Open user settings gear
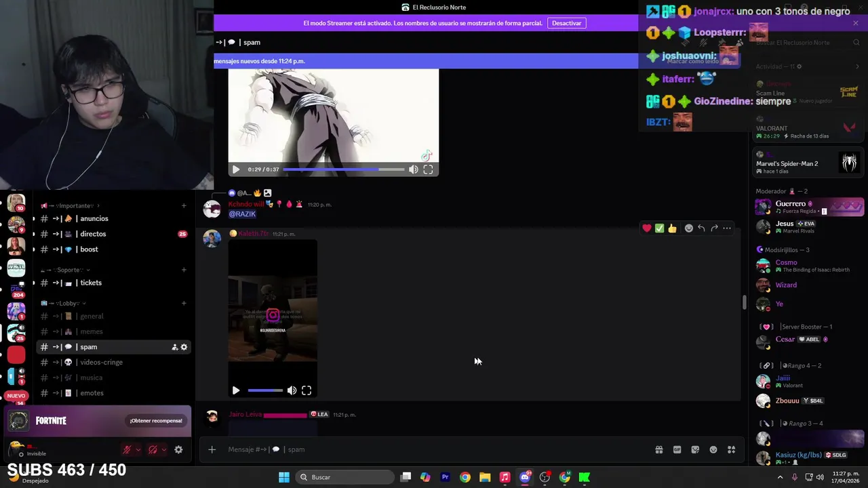868x488 pixels. (178, 449)
